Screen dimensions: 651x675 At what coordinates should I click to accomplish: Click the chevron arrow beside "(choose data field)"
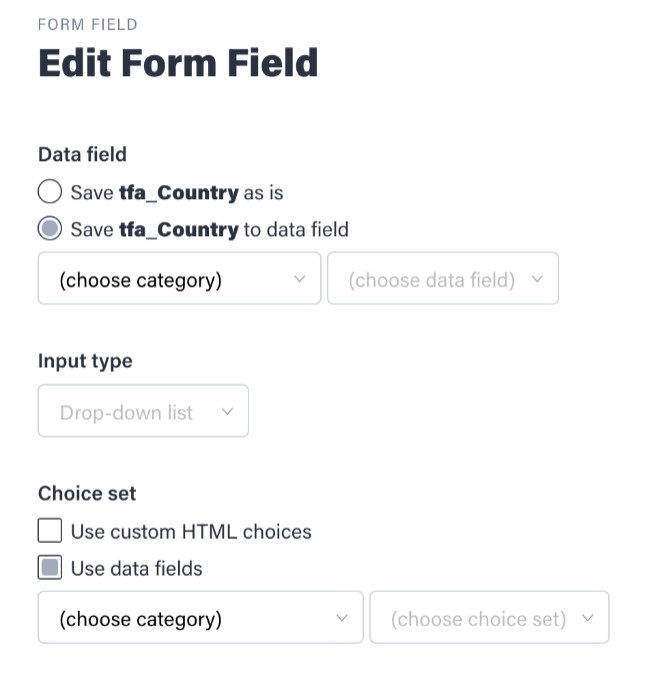(537, 279)
